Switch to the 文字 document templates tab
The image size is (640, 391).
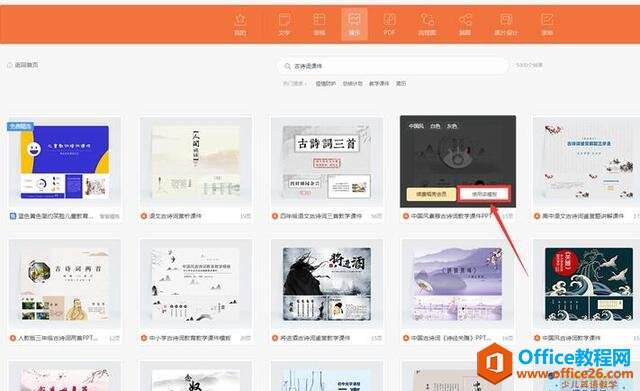284,24
